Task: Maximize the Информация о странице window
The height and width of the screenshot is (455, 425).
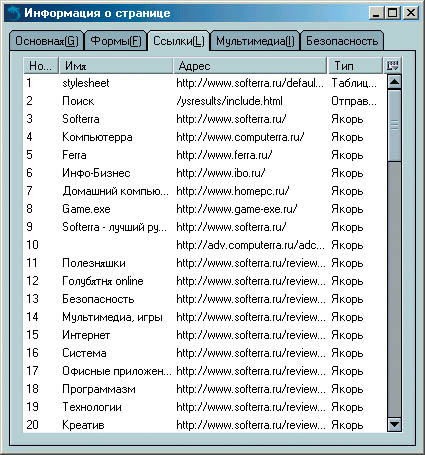Action: [x=393, y=13]
